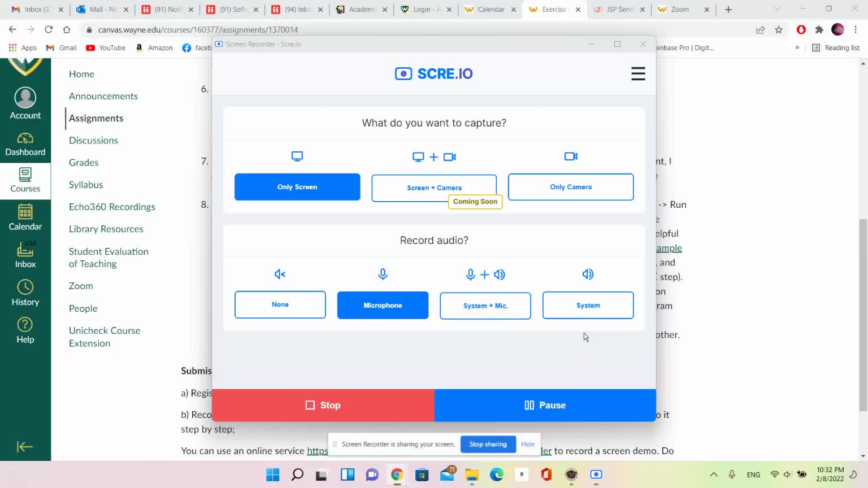Open course Discussions

pyautogui.click(x=93, y=140)
